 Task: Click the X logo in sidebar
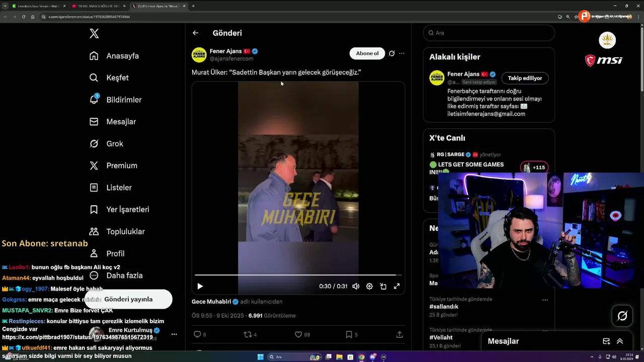94,33
